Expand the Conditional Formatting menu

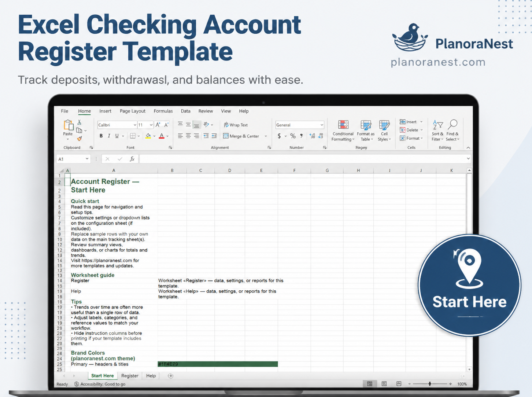[x=343, y=131]
